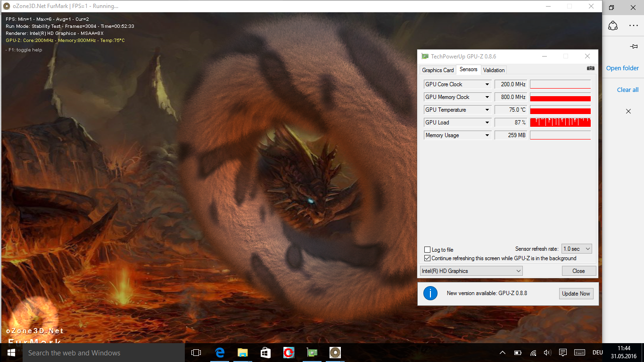
Task: Click the 'FPS: Min=1 - Max=6' overlay line
Action: (x=48, y=19)
